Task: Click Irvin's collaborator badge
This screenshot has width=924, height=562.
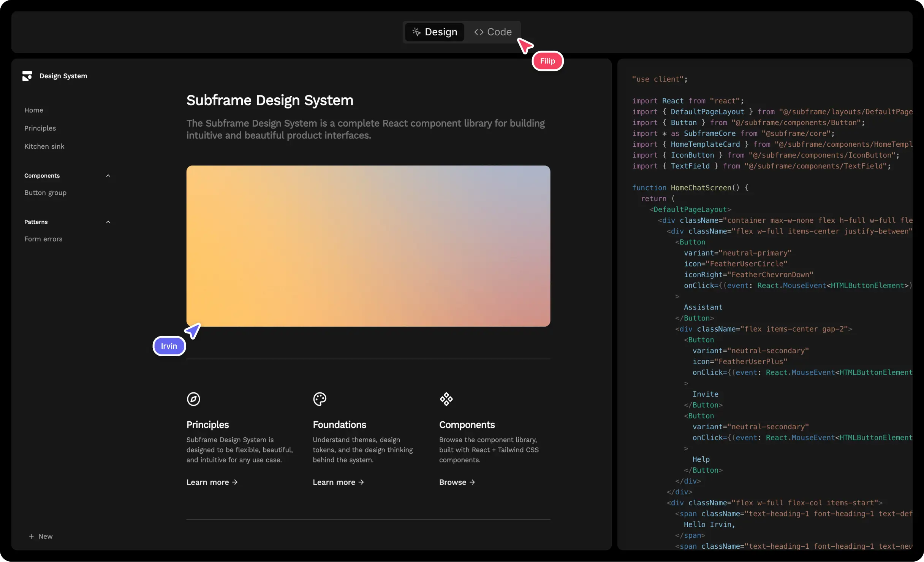Action: coord(169,346)
